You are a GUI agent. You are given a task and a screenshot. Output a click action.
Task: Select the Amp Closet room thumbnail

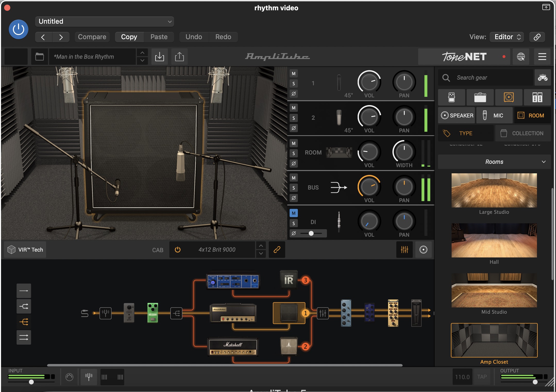pyautogui.click(x=494, y=340)
